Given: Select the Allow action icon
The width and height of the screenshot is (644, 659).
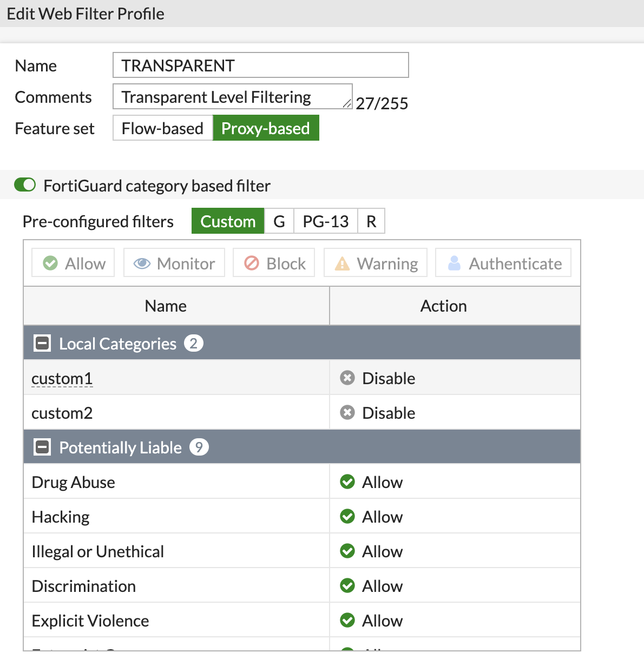Looking at the screenshot, I should tap(50, 263).
